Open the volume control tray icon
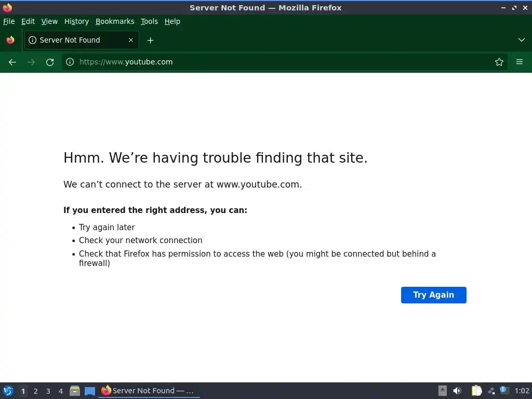This screenshot has width=532, height=399. pyautogui.click(x=457, y=391)
